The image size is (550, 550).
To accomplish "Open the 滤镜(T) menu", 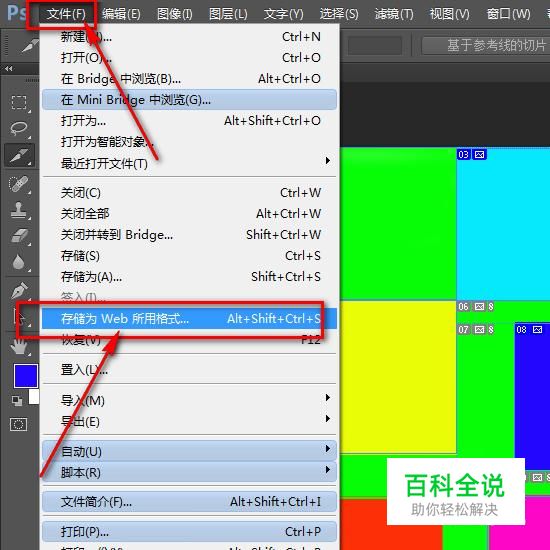I will (394, 14).
